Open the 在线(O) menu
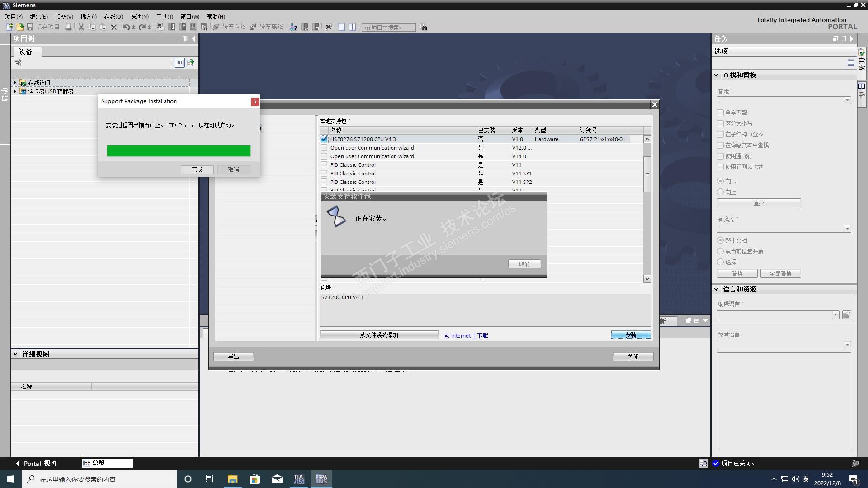This screenshot has height=488, width=868. click(113, 17)
